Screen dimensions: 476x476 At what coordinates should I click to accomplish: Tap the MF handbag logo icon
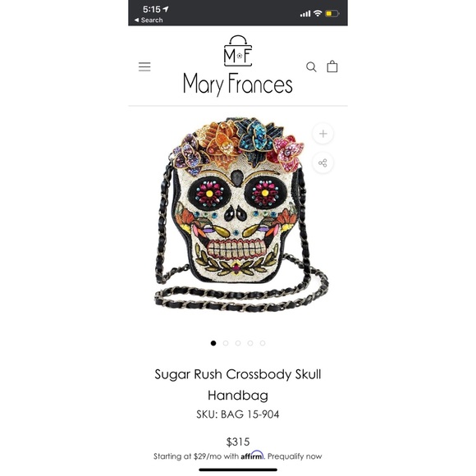238,51
